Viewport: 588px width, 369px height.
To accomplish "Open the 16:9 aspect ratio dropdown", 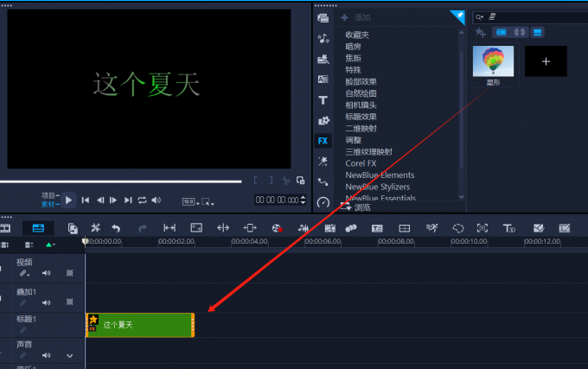I will tap(189, 201).
